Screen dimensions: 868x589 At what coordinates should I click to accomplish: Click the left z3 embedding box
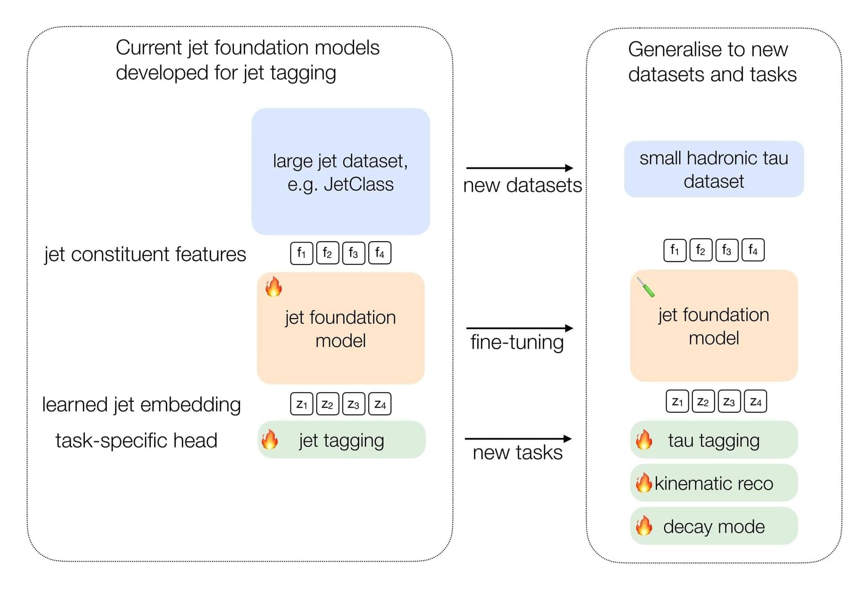pos(353,404)
